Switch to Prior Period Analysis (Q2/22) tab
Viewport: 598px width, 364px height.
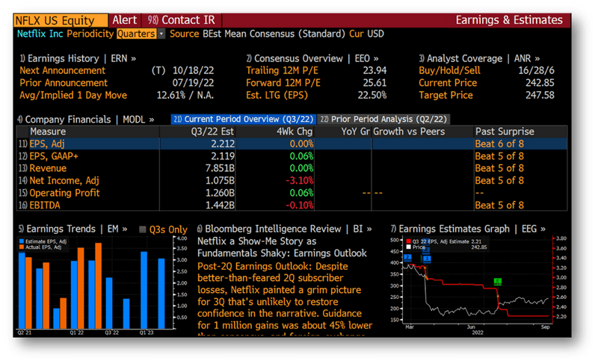tap(383, 120)
